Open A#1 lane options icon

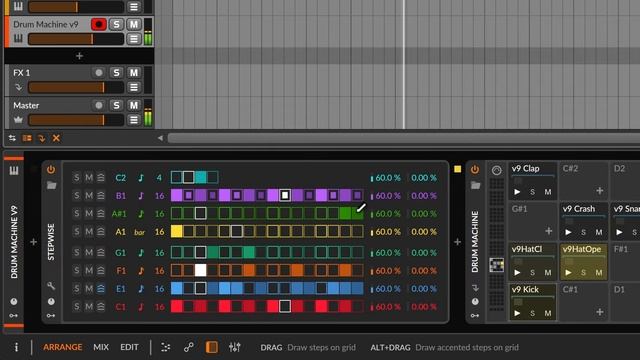point(101,213)
